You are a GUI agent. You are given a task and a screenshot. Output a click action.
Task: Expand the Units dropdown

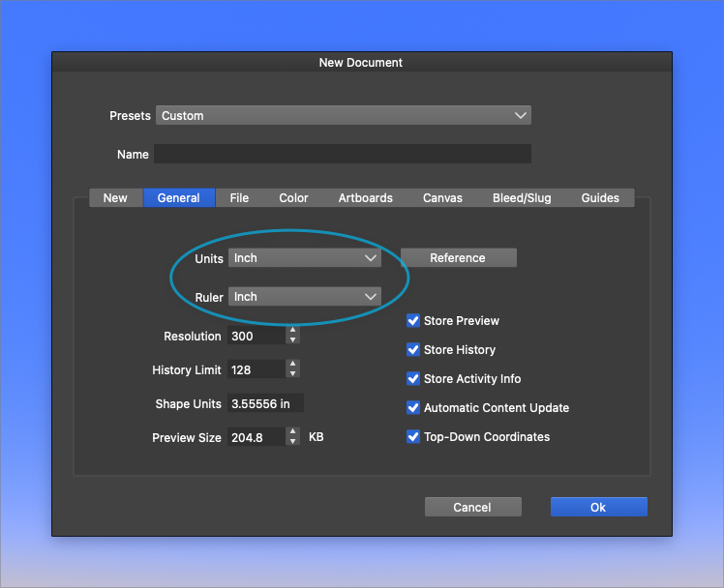(x=304, y=258)
